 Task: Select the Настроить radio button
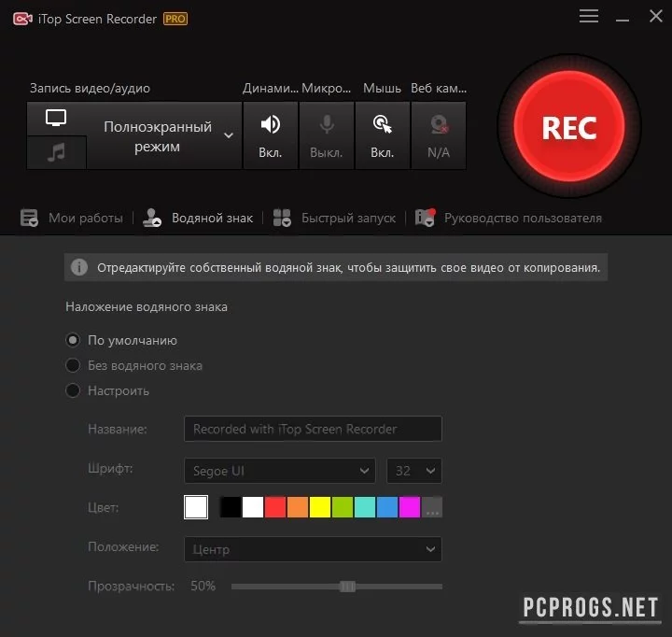tap(73, 390)
